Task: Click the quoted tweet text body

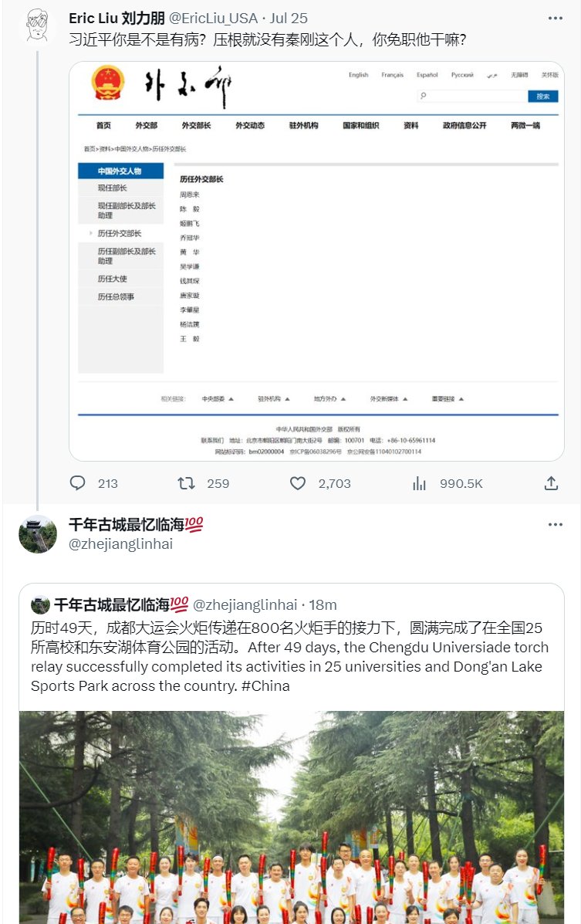Action: click(290, 657)
